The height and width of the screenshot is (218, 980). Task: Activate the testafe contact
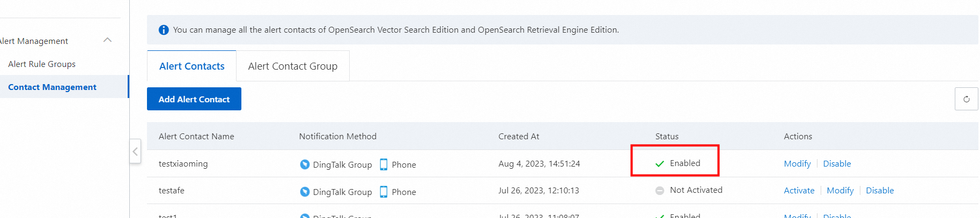coord(799,190)
